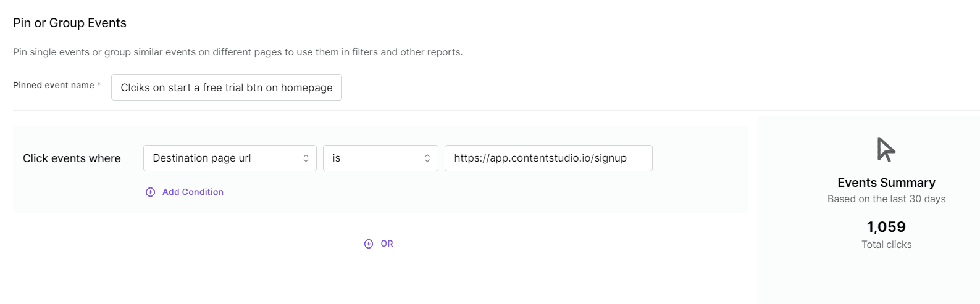The height and width of the screenshot is (304, 980).
Task: Click the 1,059 total clicks number
Action: 886,227
